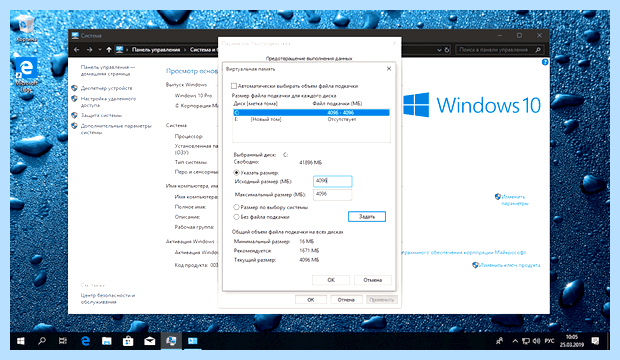Open the Recycle Bin desktop icon
This screenshot has height=360, width=620.
(26, 28)
